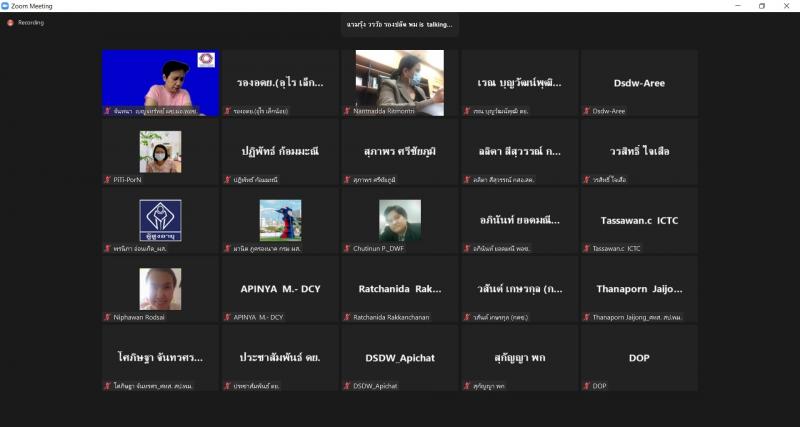
Task: Select the blue-background video of woman in pink
Action: pos(161,83)
